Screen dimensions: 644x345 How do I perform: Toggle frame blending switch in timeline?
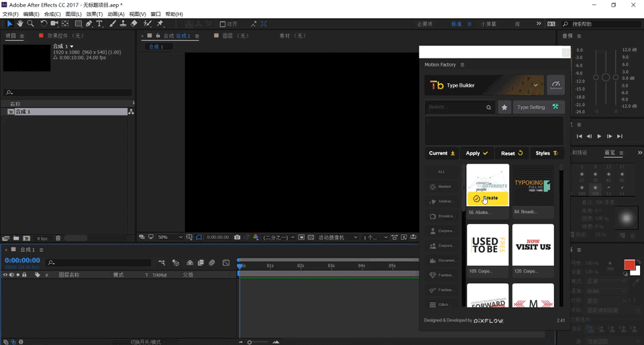pyautogui.click(x=201, y=263)
